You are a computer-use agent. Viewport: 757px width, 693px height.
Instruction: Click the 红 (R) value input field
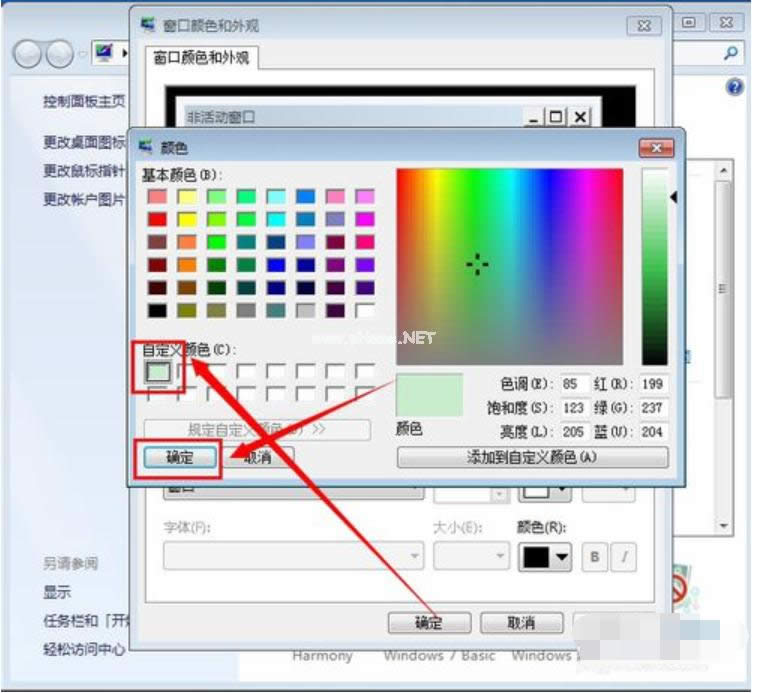tap(654, 384)
